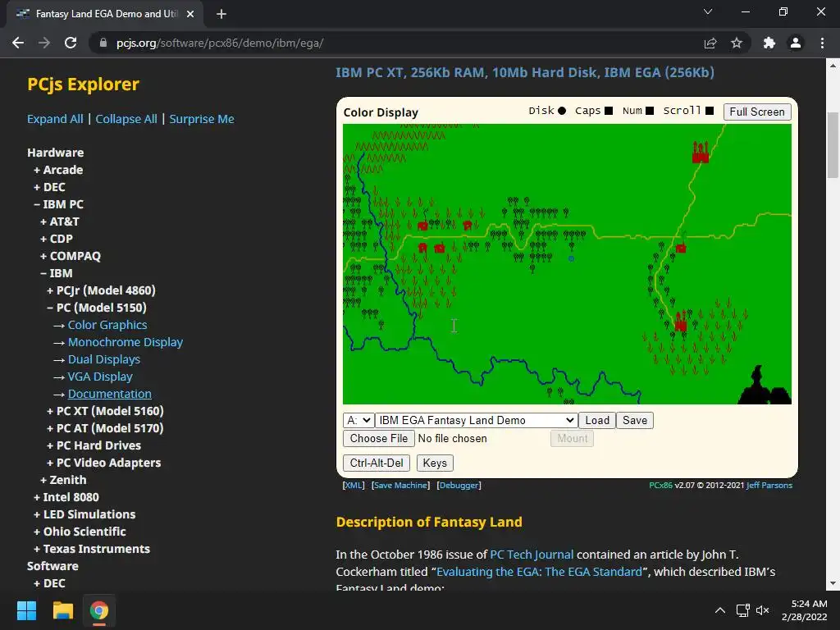Click the muted volume tray icon

762,610
